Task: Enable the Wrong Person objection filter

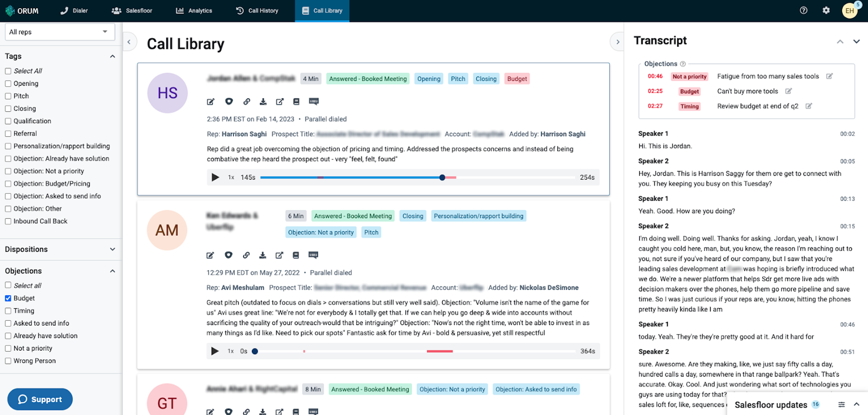Action: (8, 361)
